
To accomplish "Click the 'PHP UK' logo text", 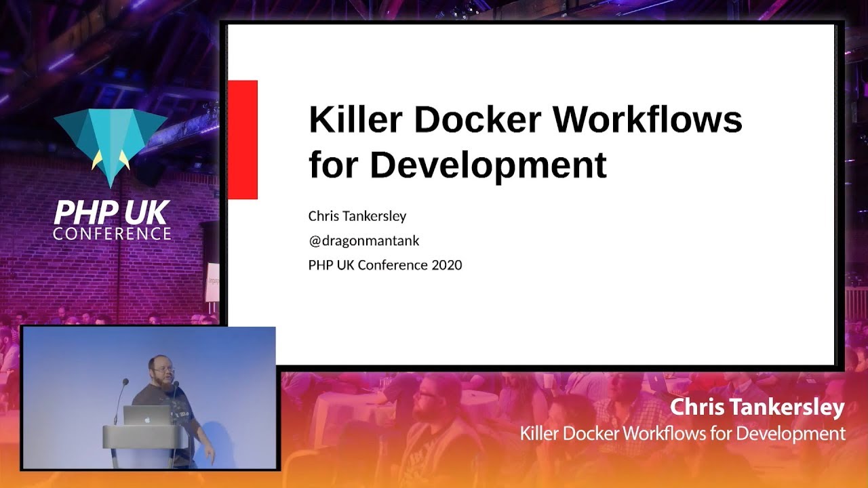I will (x=112, y=213).
